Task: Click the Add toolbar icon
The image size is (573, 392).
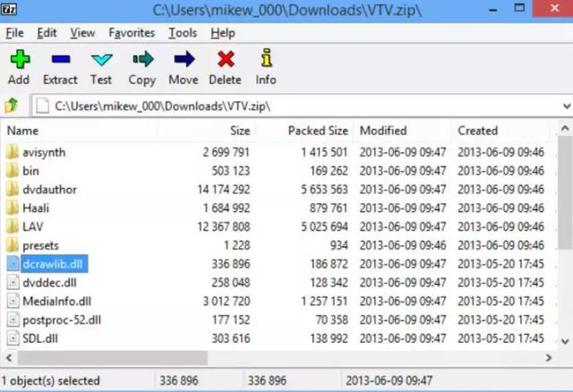Action: pos(20,59)
